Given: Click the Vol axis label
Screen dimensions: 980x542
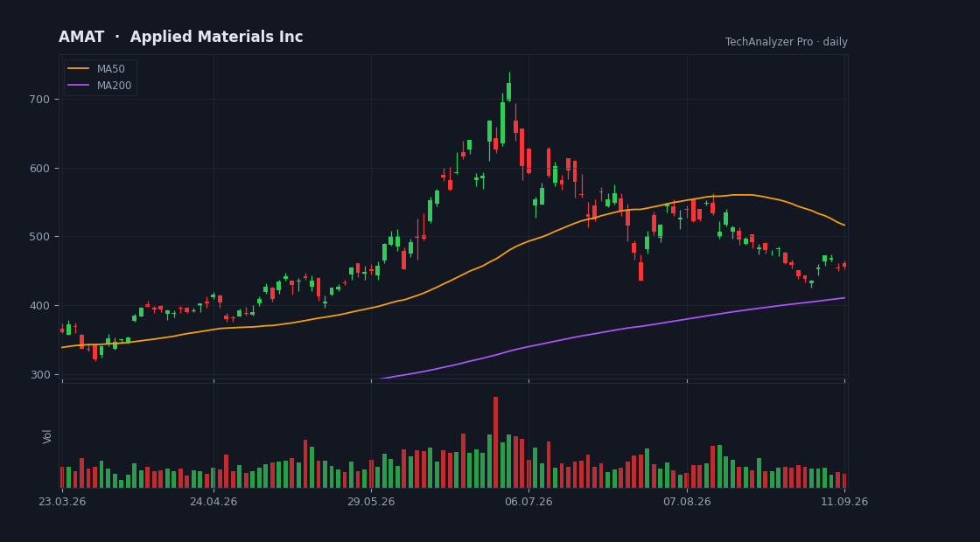Looking at the screenshot, I should [x=47, y=436].
